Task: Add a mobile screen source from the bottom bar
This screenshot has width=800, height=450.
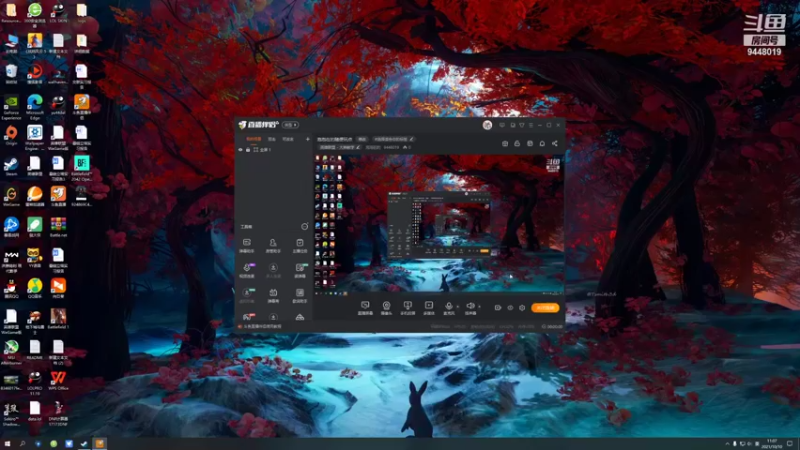Action: pos(407,308)
